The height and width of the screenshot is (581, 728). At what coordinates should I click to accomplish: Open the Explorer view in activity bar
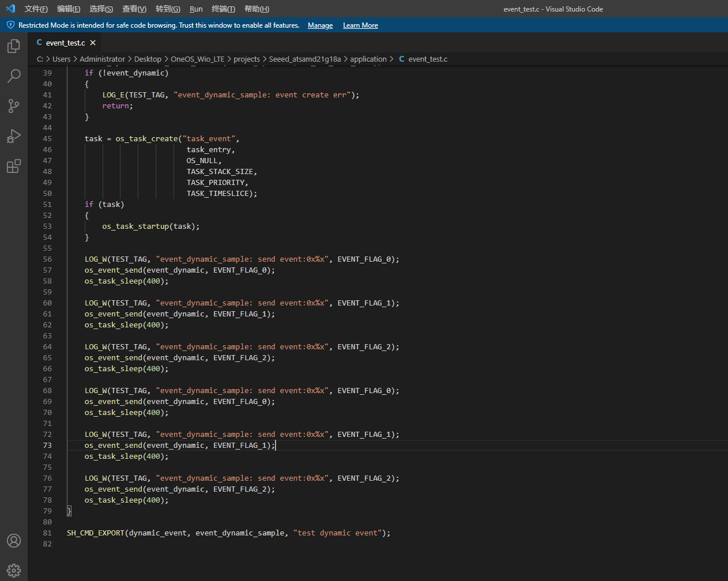(x=14, y=46)
